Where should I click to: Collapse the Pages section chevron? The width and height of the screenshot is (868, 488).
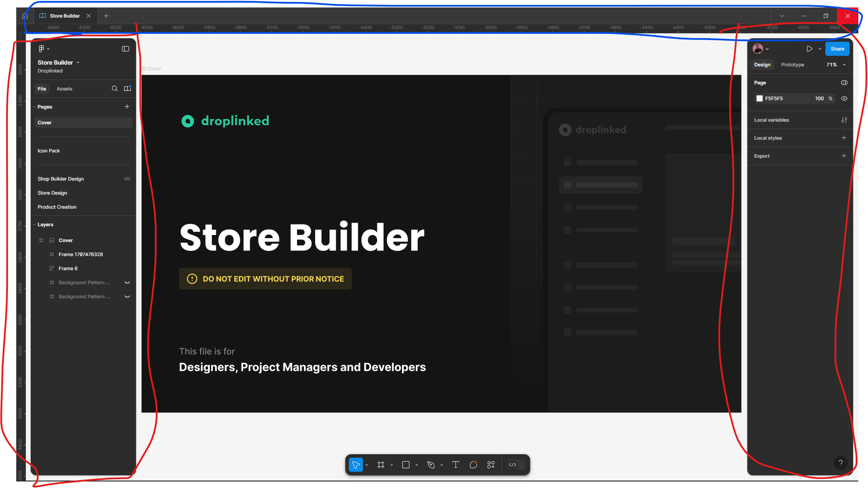[x=34, y=107]
